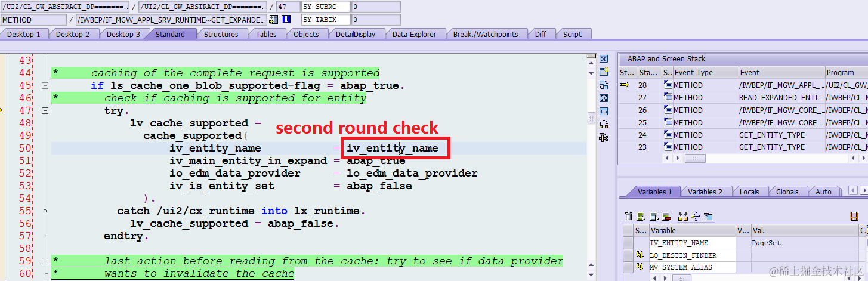Screen dimensions: 868x281
Task: Open the Structures tab
Action: click(x=221, y=34)
